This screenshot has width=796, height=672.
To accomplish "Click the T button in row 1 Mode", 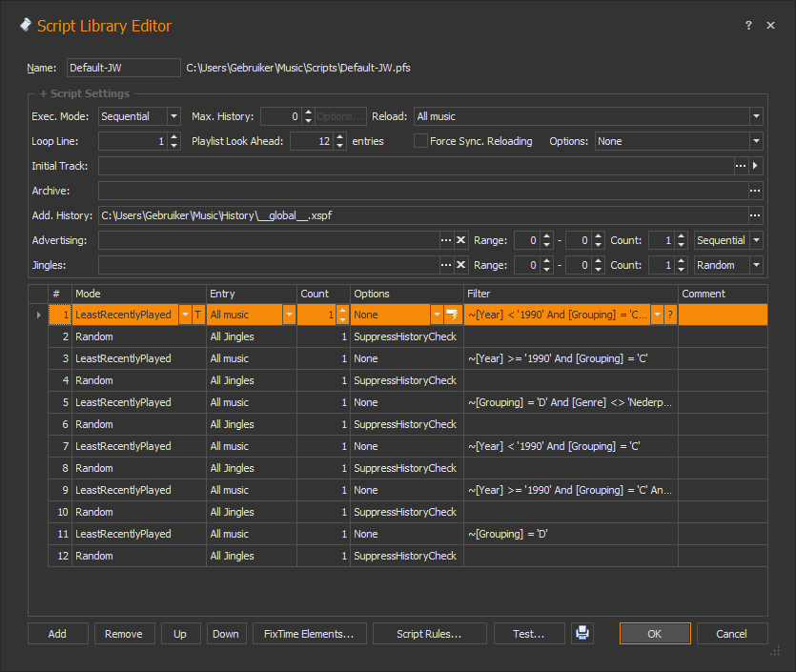I will (x=197, y=315).
